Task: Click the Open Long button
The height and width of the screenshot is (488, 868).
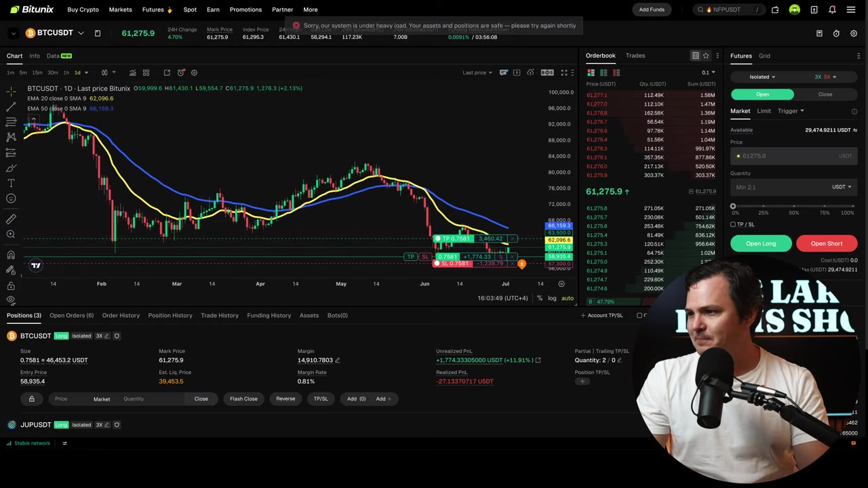Action: click(x=761, y=243)
